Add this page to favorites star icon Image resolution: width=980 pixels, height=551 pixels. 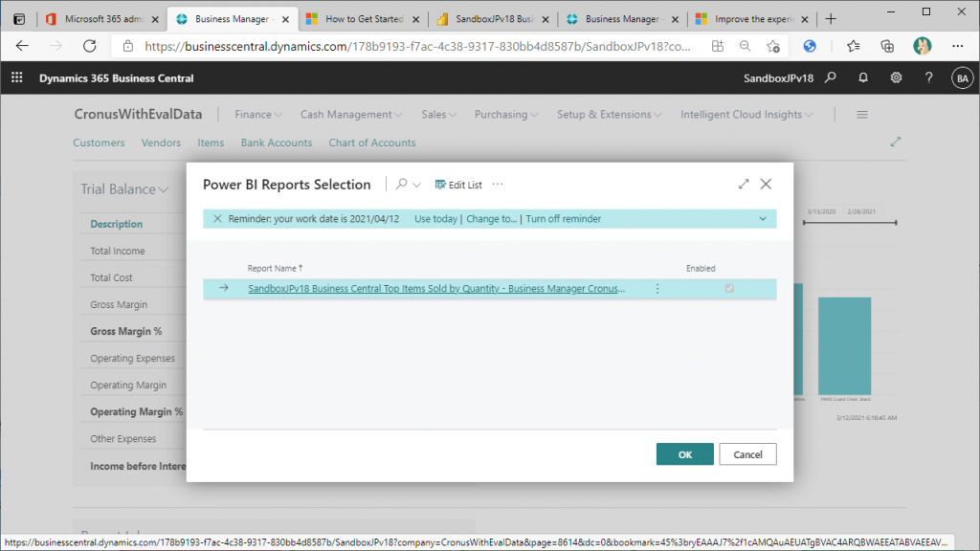tap(773, 46)
